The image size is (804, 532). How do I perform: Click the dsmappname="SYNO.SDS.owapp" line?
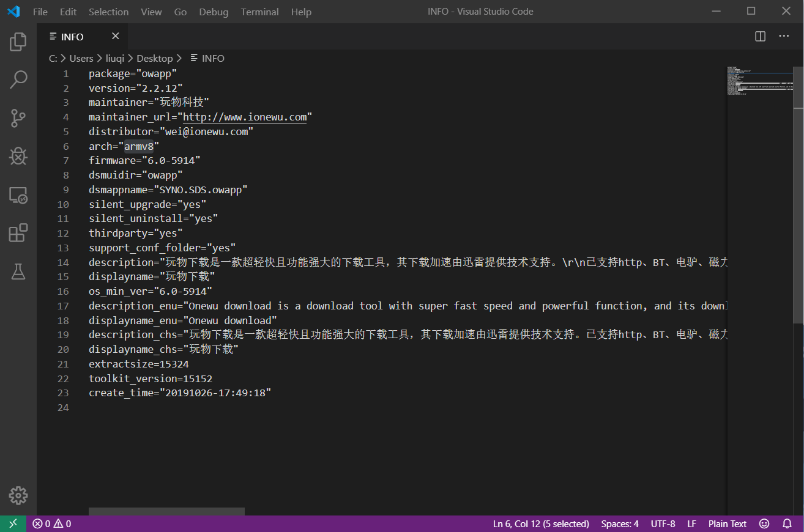[x=168, y=190]
